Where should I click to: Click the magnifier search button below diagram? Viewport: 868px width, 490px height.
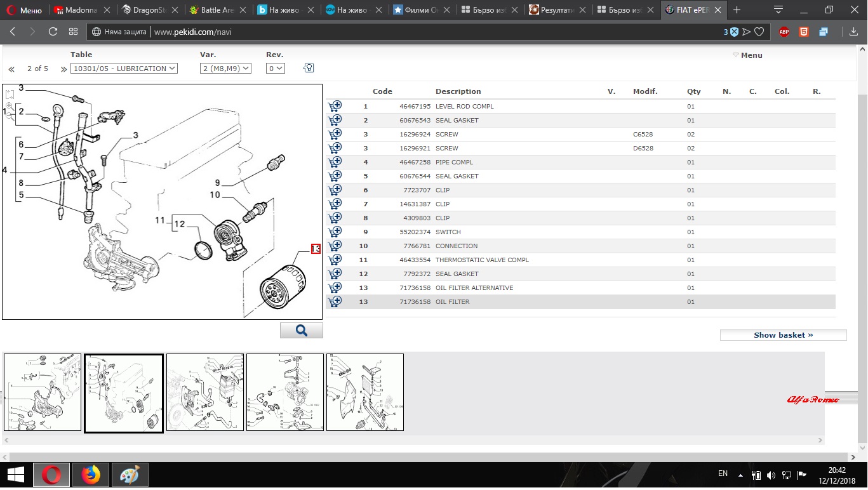302,331
